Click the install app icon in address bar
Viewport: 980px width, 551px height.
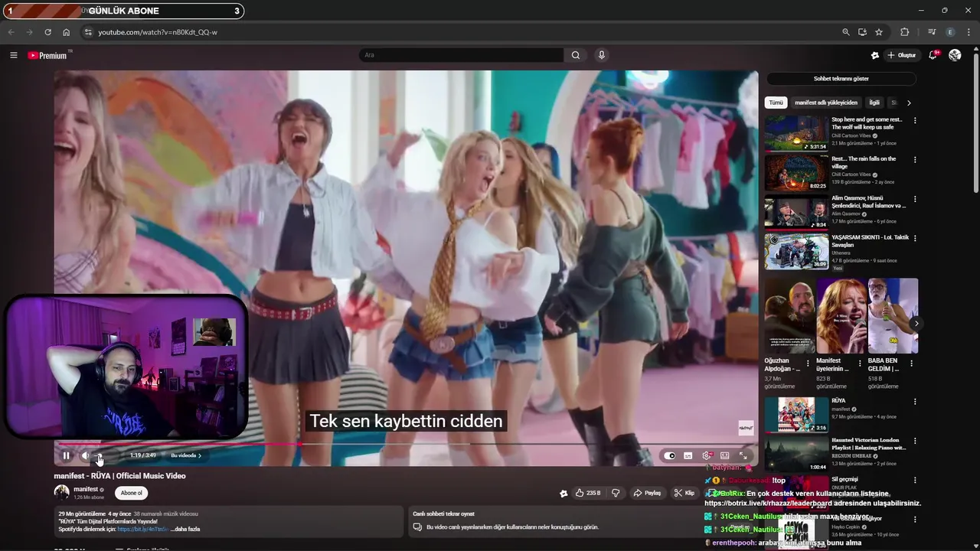pos(862,32)
